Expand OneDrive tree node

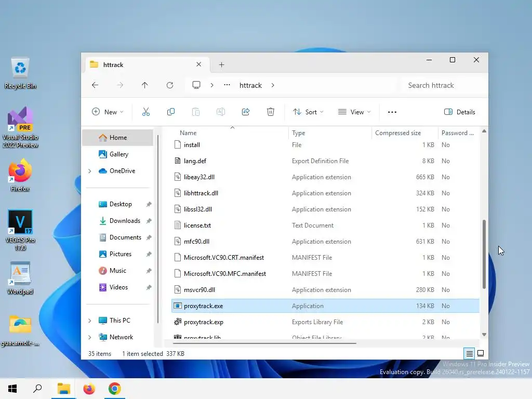point(89,171)
